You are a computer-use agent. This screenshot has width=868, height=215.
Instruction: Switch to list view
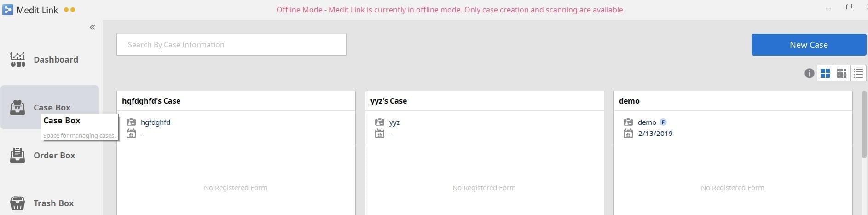click(x=858, y=73)
